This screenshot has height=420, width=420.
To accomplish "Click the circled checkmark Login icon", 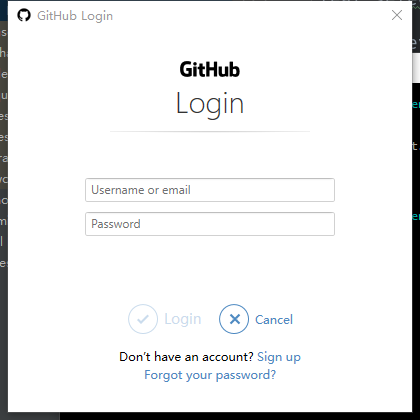I will click(x=143, y=319).
